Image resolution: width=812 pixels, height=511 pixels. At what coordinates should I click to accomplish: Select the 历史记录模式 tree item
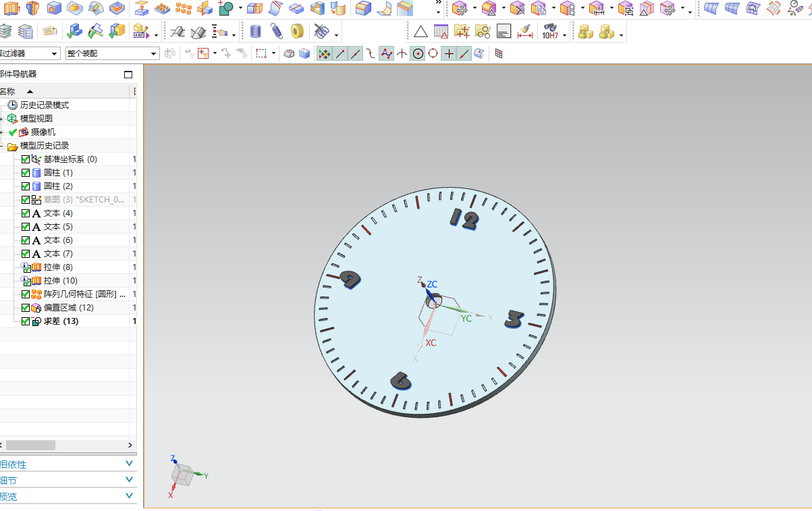(x=44, y=105)
